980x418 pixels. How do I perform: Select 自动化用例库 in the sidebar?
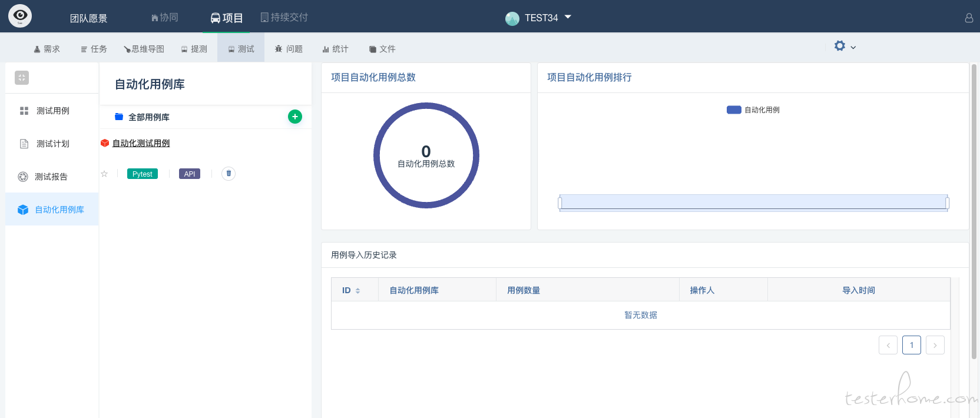click(52, 210)
